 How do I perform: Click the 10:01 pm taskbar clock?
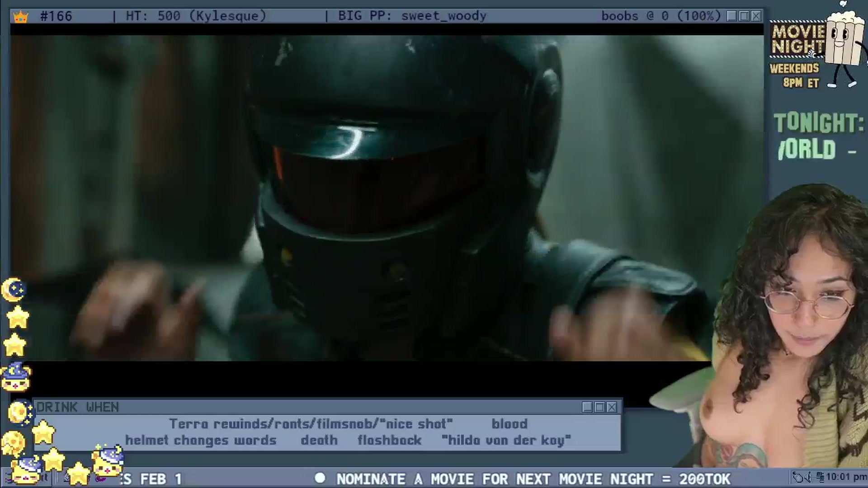(x=846, y=477)
